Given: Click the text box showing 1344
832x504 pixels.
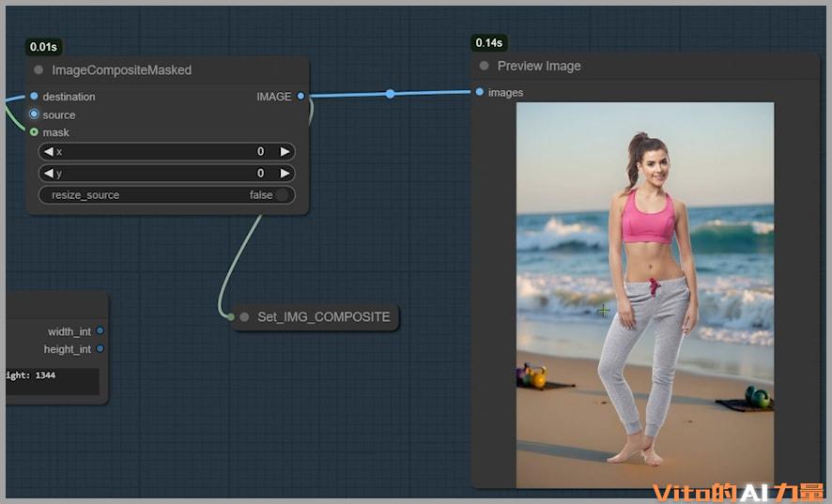Looking at the screenshot, I should click(x=52, y=381).
